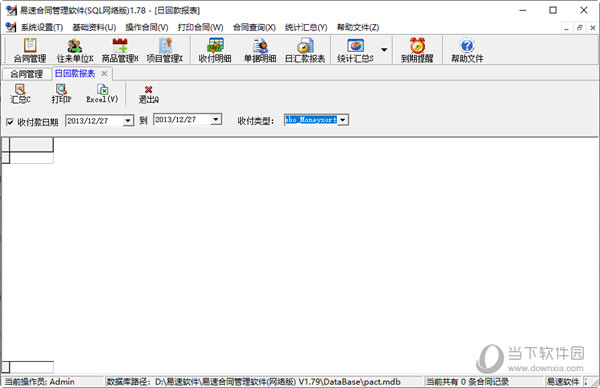Click 当前共有 0 条合同记录 status text
The height and width of the screenshot is (388, 600).
click(x=467, y=382)
